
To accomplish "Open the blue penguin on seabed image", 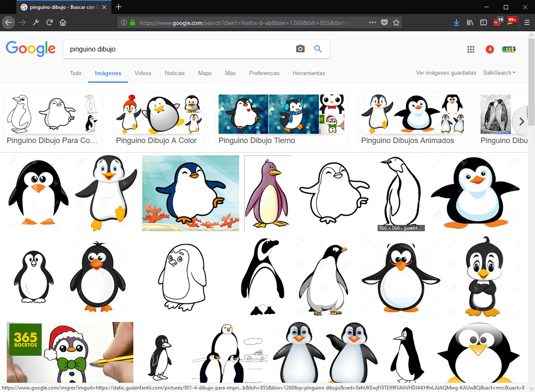I will click(191, 193).
